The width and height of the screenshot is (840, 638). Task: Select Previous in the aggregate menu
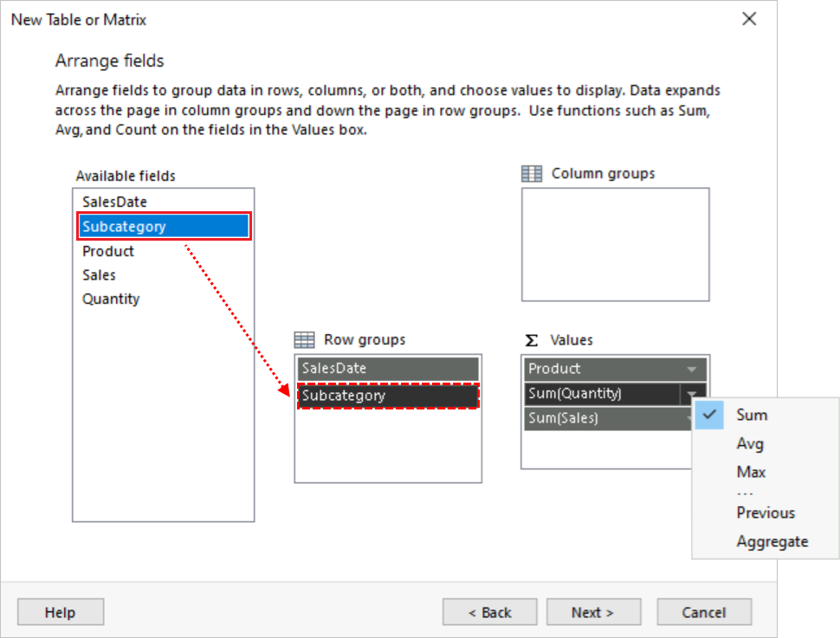(766, 512)
